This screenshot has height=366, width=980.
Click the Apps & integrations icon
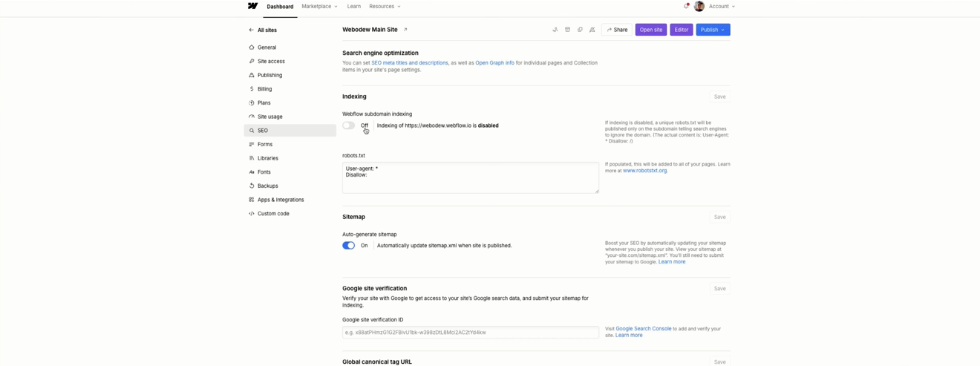[x=252, y=200]
